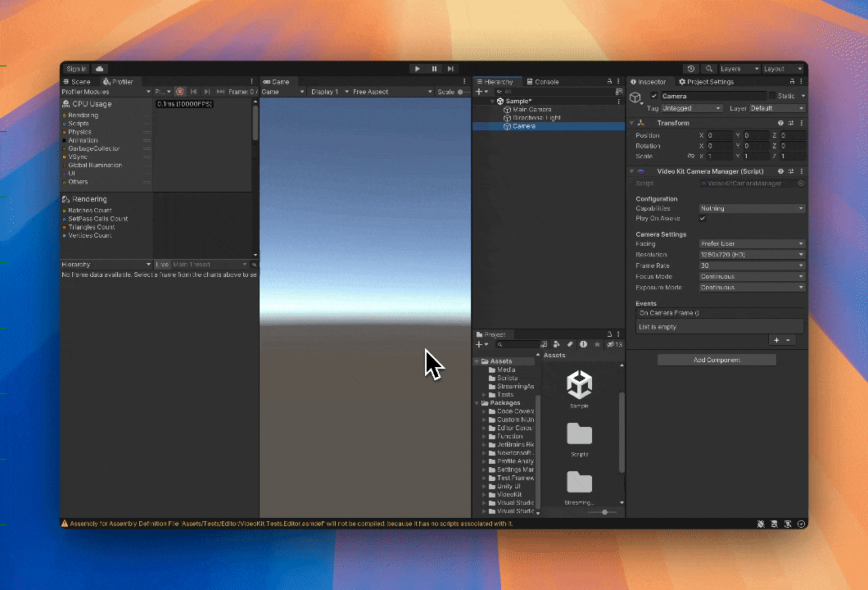The image size is (868, 590).
Task: Click the profiler record button
Action: [x=180, y=92]
